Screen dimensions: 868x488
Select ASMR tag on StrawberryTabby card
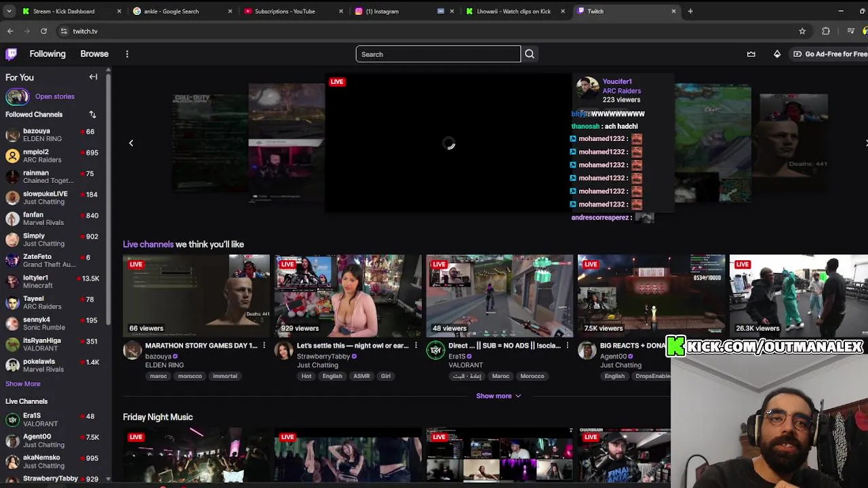pos(361,376)
